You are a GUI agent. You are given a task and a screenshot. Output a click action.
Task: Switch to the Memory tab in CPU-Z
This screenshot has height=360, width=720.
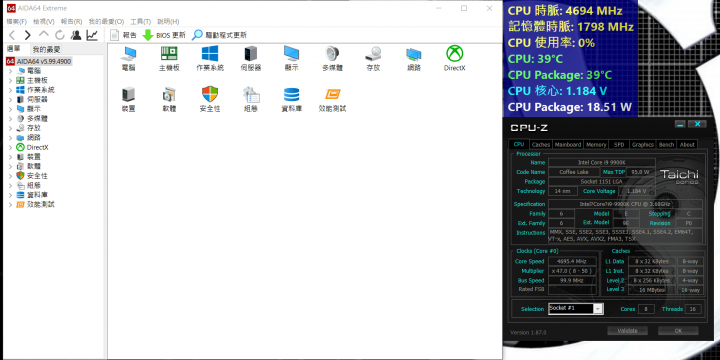pyautogui.click(x=596, y=144)
